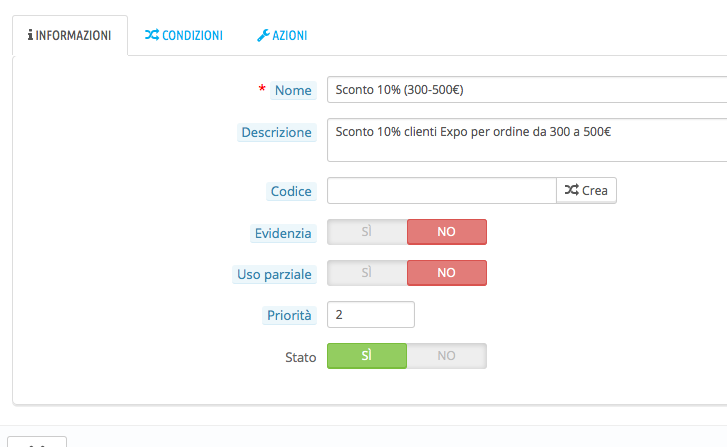Image resolution: width=727 pixels, height=447 pixels.
Task: Enable Uso parziale by choosing SÌ
Action: [x=367, y=273]
